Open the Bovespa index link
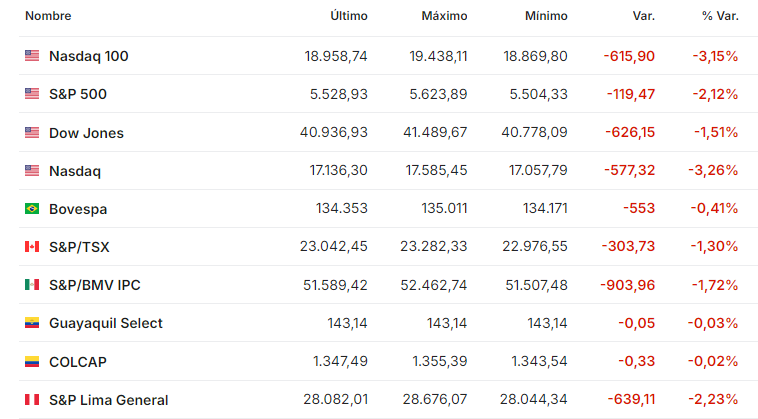This screenshot has height=419, width=758. (x=78, y=209)
